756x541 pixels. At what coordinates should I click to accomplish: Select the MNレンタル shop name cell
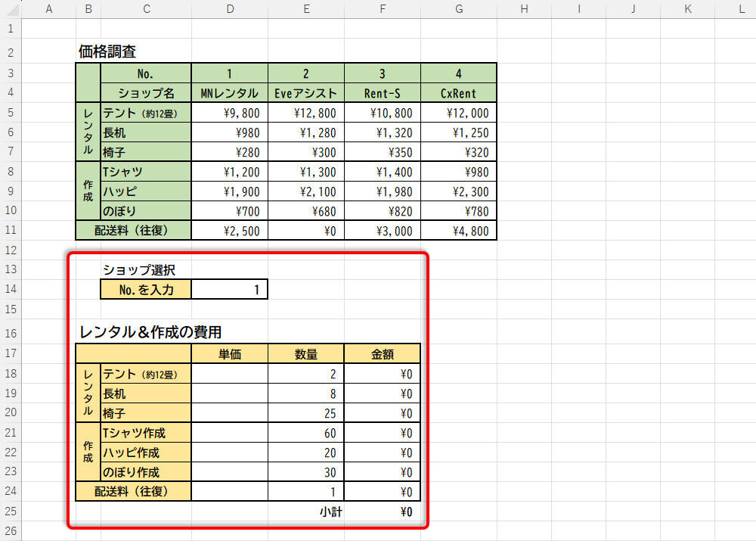pyautogui.click(x=230, y=93)
